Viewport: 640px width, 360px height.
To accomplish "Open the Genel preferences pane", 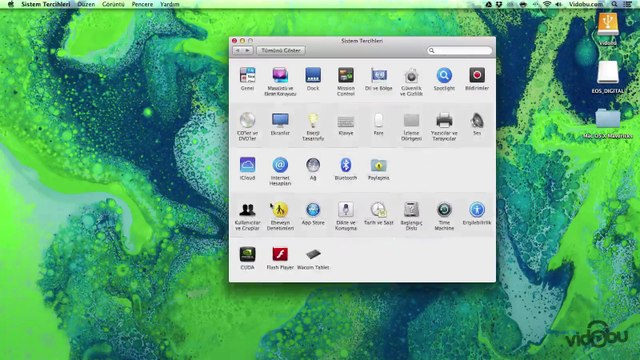I will click(x=247, y=76).
